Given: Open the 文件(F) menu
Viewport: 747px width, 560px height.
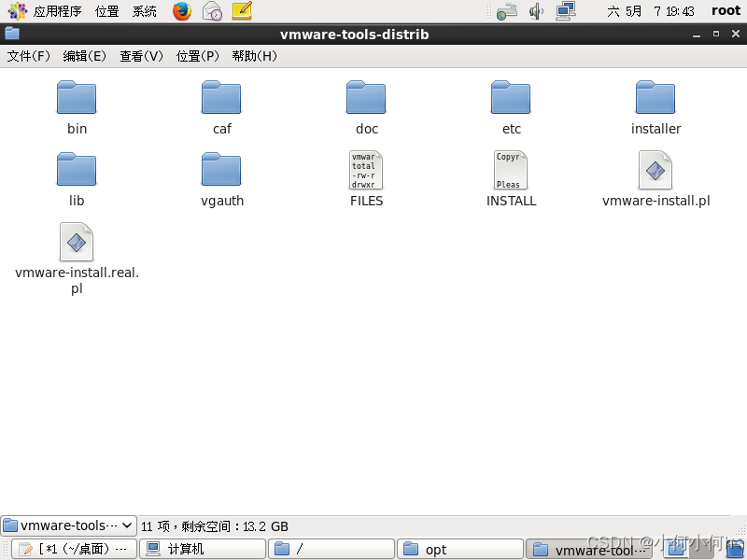Looking at the screenshot, I should (x=28, y=56).
